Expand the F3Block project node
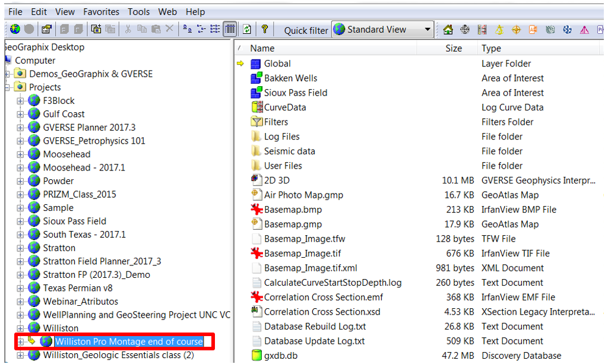 20,101
